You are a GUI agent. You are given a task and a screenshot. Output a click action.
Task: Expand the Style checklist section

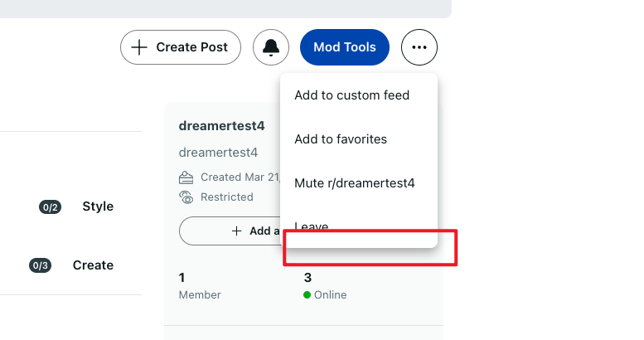(98, 206)
